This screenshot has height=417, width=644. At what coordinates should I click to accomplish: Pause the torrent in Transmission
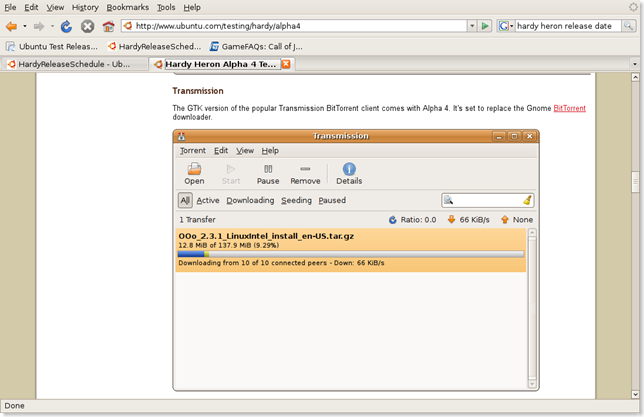(268, 174)
